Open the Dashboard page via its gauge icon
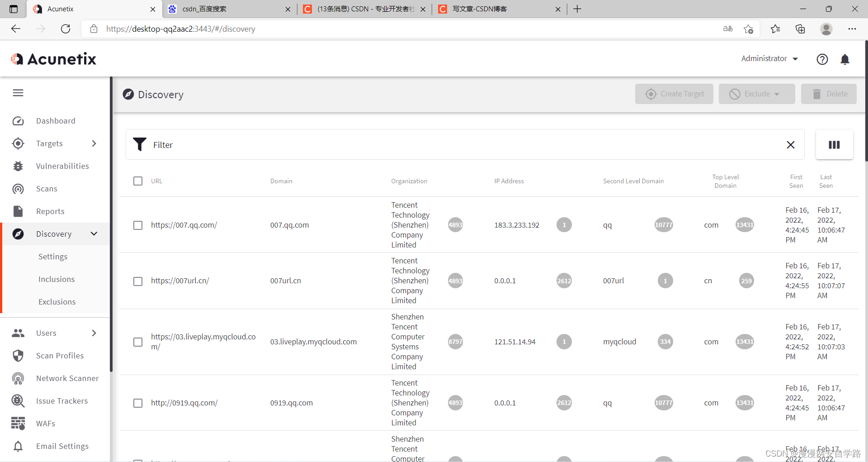Viewport: 868px width, 462px height. 18,121
